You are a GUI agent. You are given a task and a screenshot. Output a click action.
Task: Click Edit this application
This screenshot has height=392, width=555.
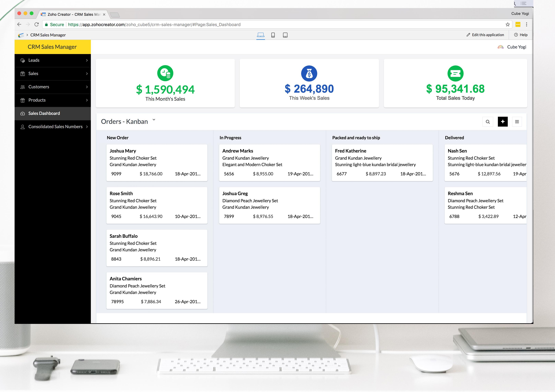click(485, 35)
